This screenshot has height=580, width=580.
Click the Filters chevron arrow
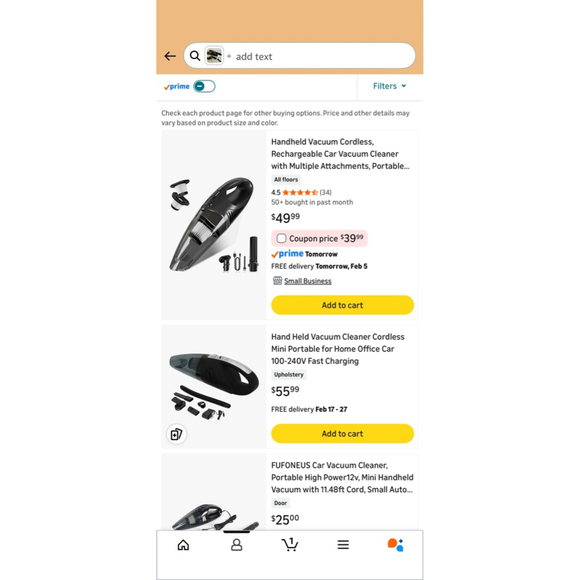click(404, 86)
